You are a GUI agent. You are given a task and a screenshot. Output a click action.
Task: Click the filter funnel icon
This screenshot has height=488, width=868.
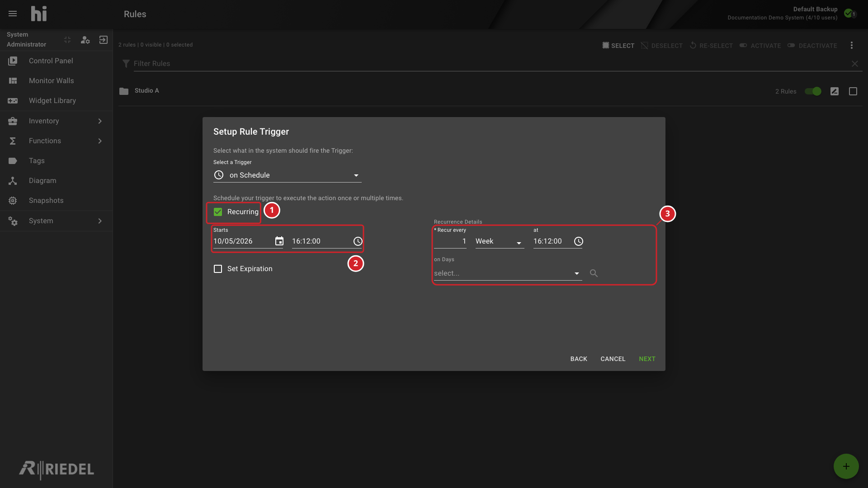[x=126, y=64]
